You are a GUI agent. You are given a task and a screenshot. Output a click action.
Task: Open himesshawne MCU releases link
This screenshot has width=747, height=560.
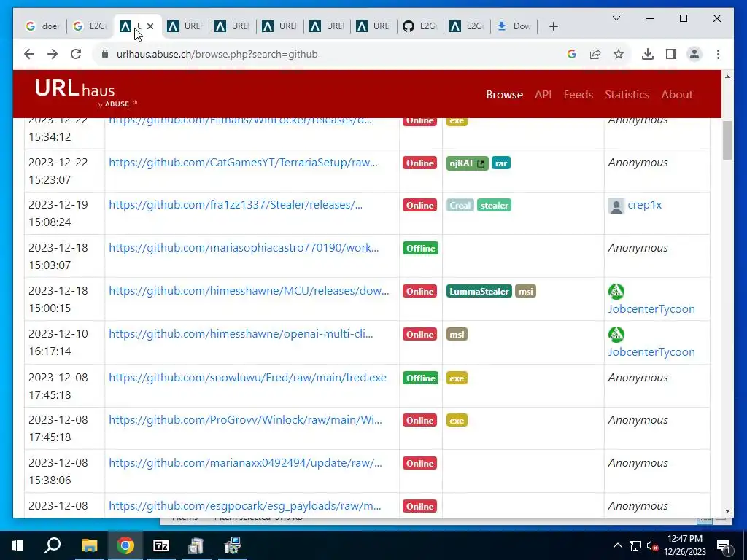coord(249,290)
